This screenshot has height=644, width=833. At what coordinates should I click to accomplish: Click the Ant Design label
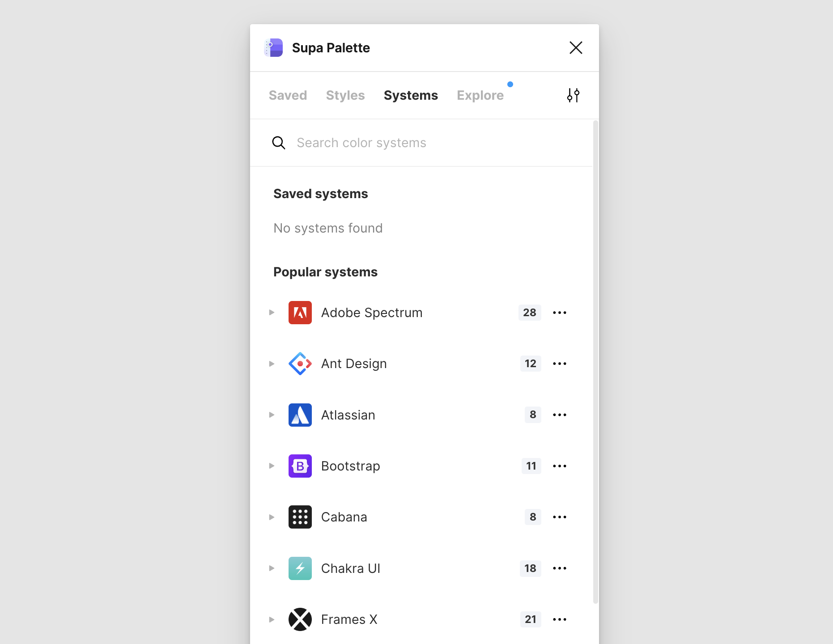tap(354, 364)
